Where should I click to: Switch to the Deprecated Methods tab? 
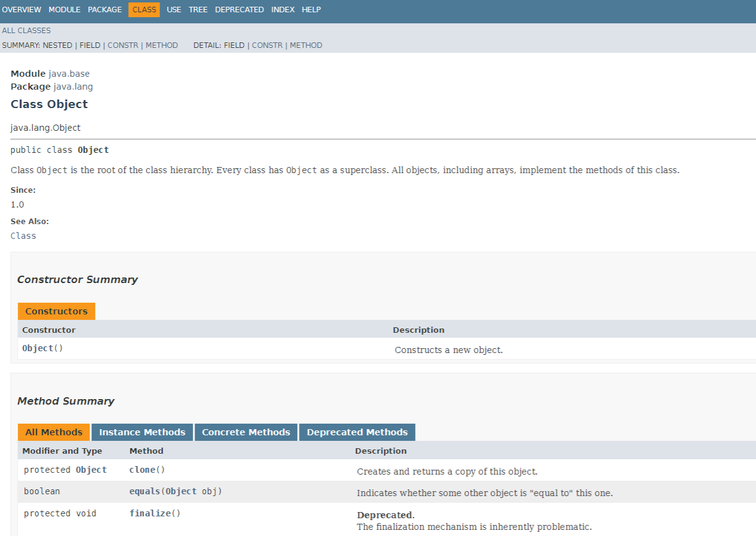tap(357, 432)
